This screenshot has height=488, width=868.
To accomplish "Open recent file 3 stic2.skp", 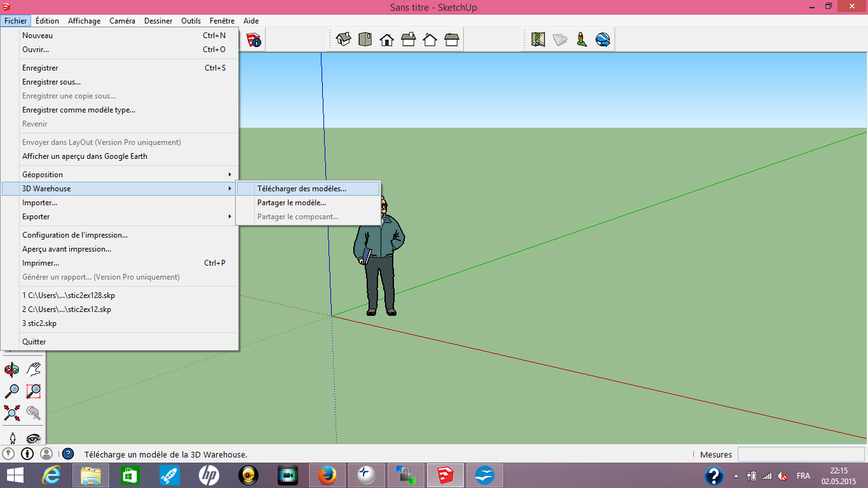I will (120, 323).
